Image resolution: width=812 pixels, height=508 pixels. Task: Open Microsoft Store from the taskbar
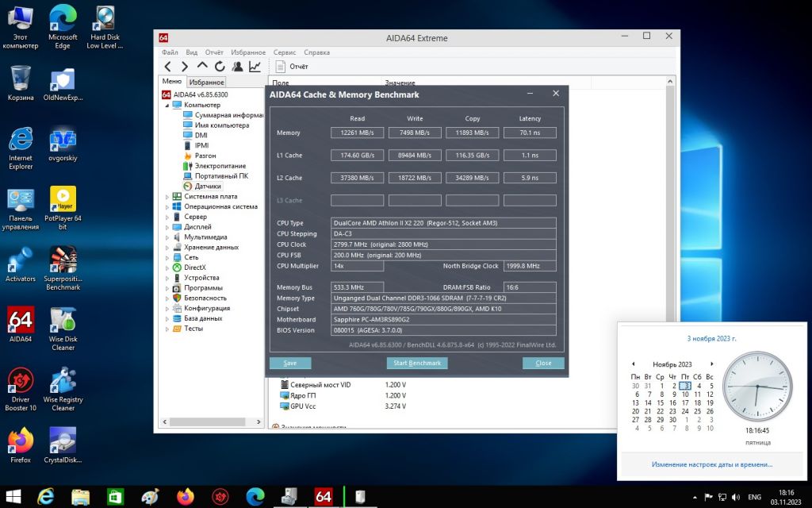(x=115, y=497)
